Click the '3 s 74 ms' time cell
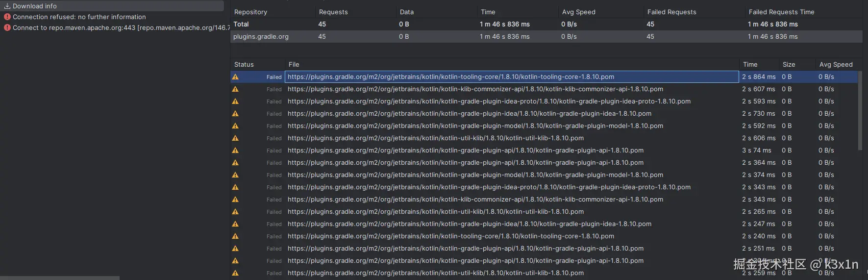Viewport: 868px width, 280px height. 756,151
